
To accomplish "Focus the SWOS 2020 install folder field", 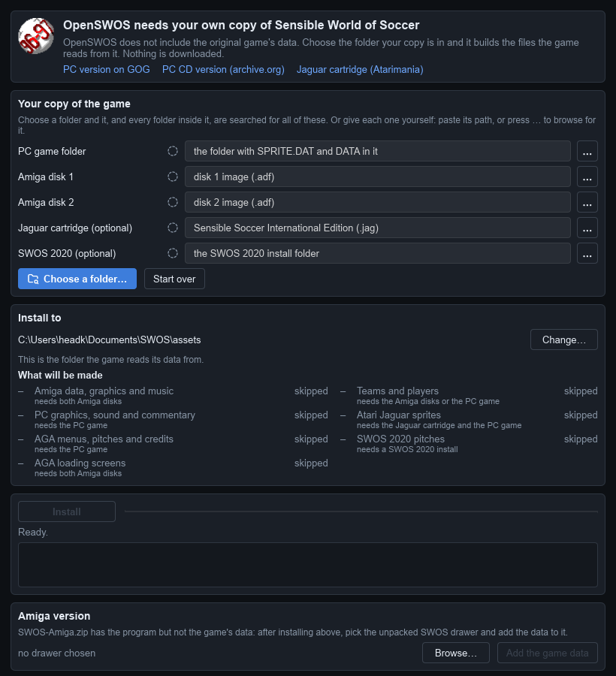I will pos(378,253).
